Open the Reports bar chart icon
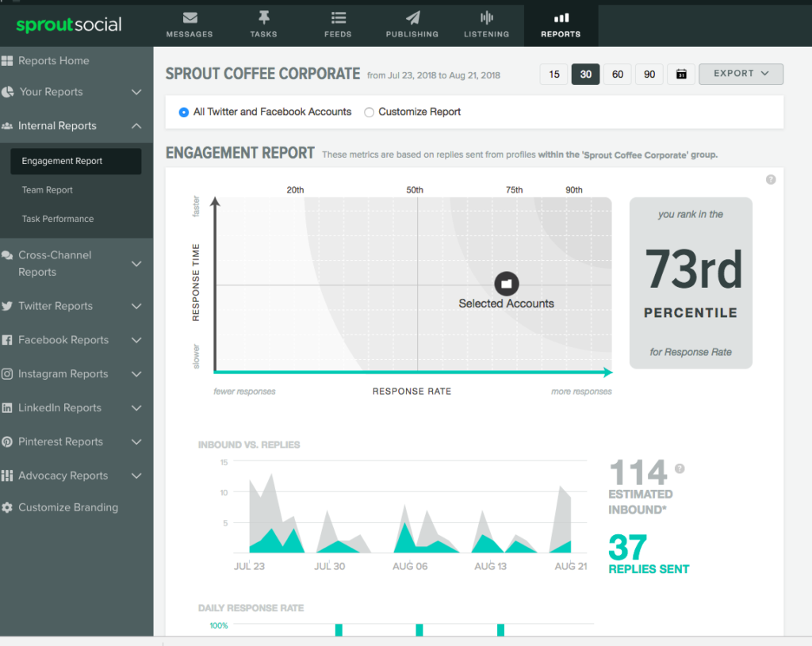This screenshot has height=646, width=812. click(x=561, y=18)
